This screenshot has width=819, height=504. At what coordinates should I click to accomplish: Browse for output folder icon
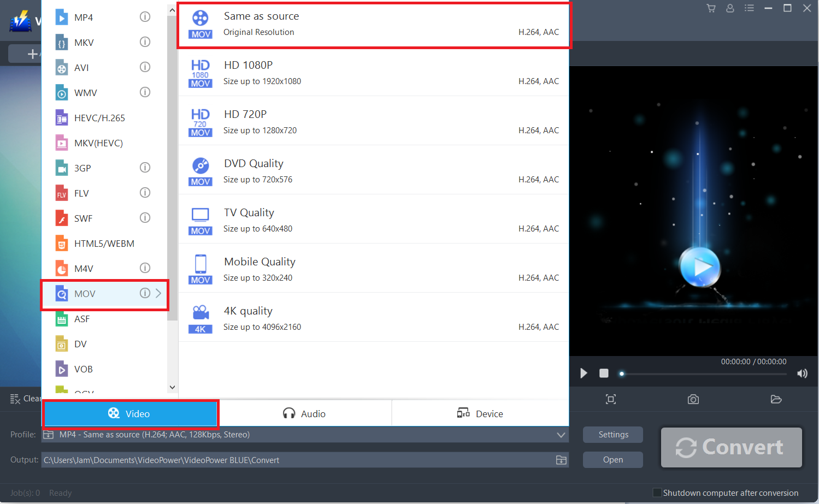(x=561, y=460)
